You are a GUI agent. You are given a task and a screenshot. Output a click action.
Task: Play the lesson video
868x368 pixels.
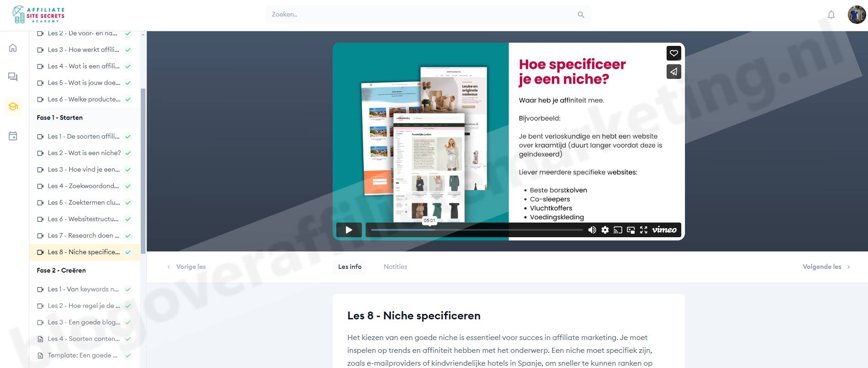(349, 230)
